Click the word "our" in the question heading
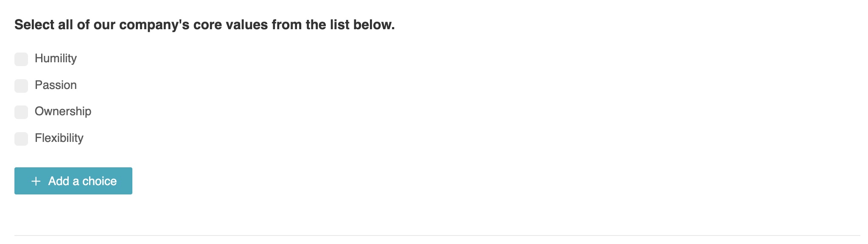868x244 pixels. click(x=104, y=25)
